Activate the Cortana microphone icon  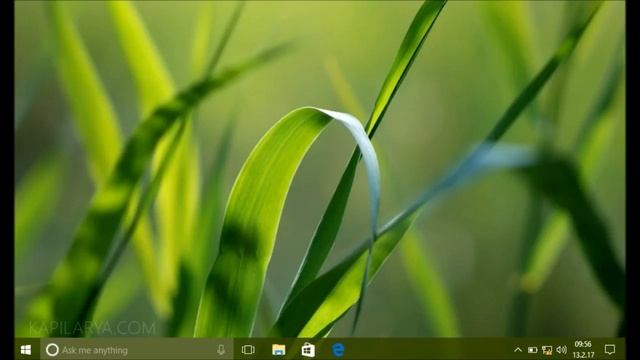(x=221, y=350)
